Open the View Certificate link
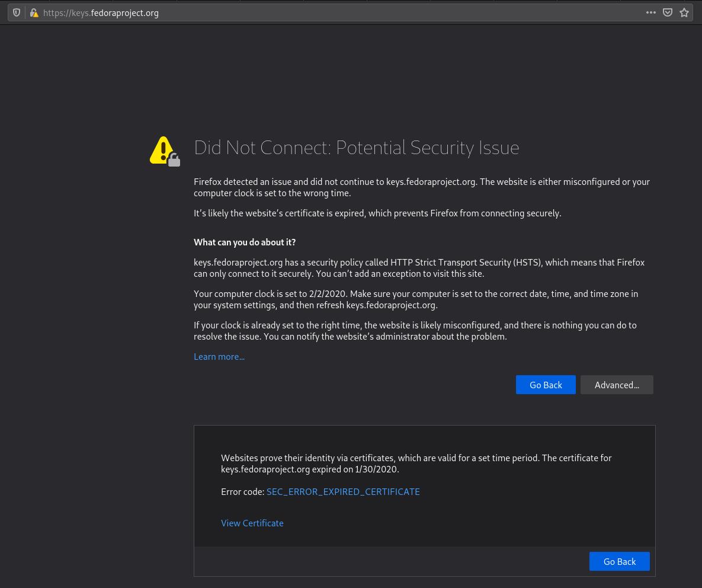 pos(252,523)
